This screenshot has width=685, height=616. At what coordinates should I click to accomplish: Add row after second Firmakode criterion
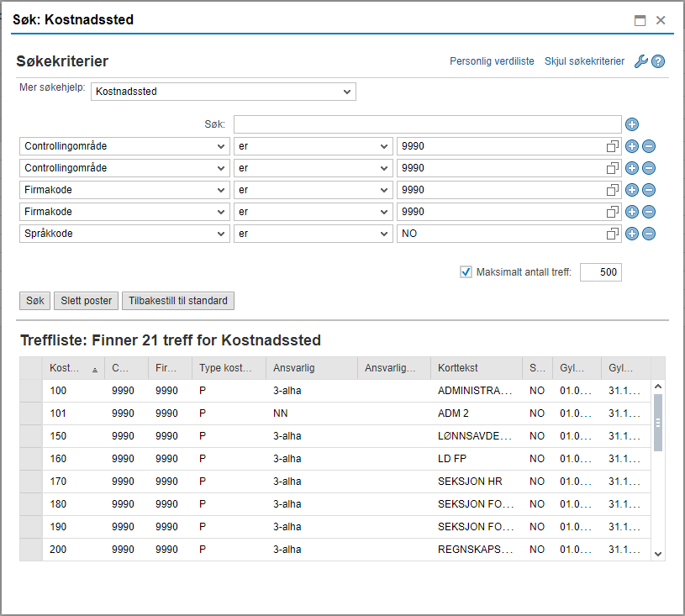(632, 212)
